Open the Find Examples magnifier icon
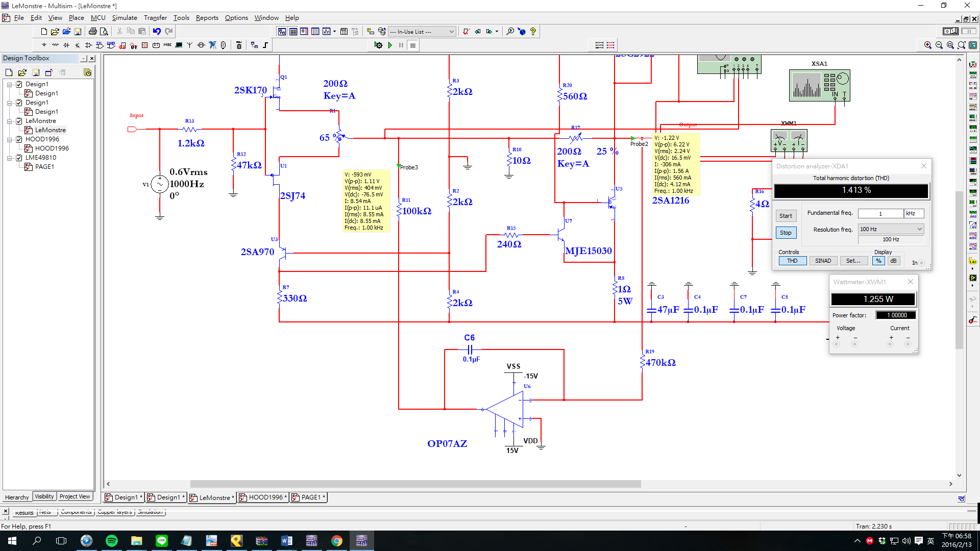The image size is (980, 551). (x=510, y=32)
